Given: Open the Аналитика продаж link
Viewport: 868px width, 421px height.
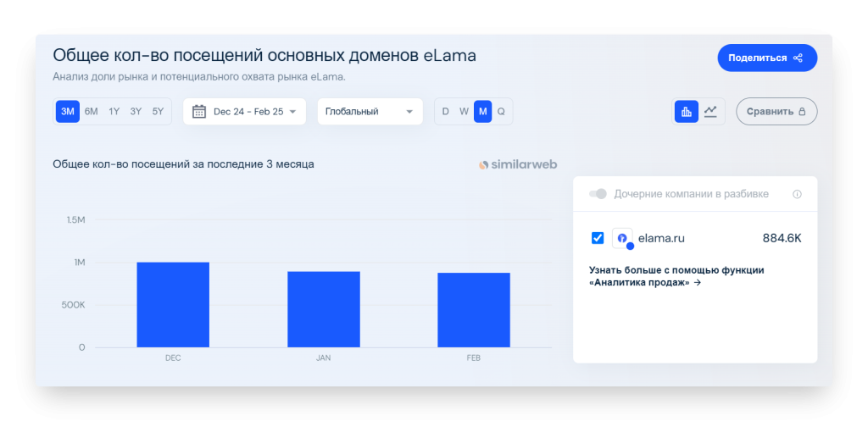Looking at the screenshot, I should pos(644,283).
